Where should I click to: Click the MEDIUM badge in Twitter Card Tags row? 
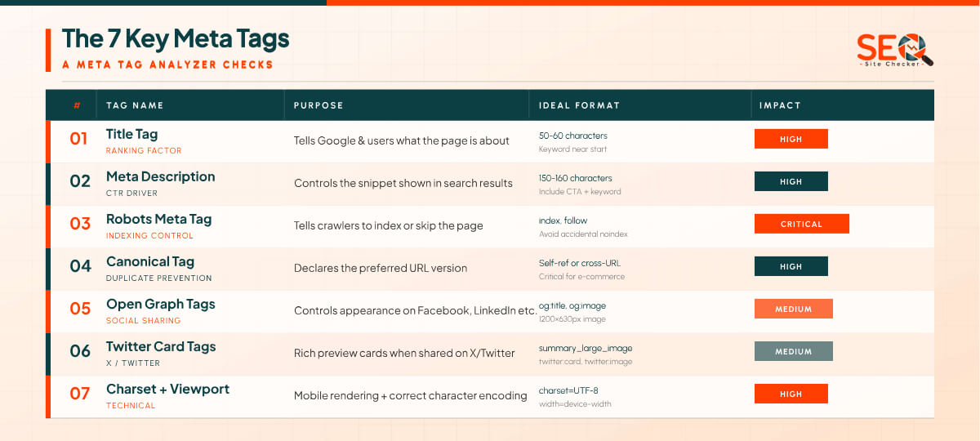pyautogui.click(x=794, y=351)
